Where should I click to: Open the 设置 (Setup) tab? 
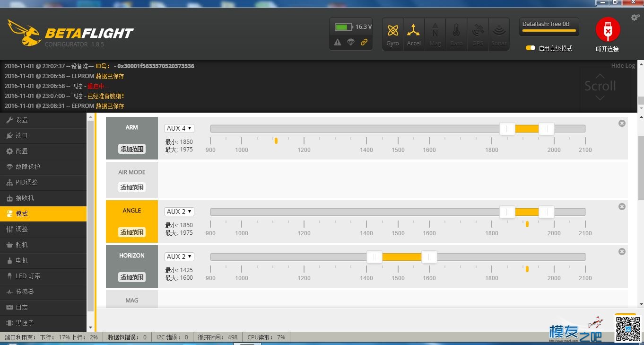(x=43, y=120)
